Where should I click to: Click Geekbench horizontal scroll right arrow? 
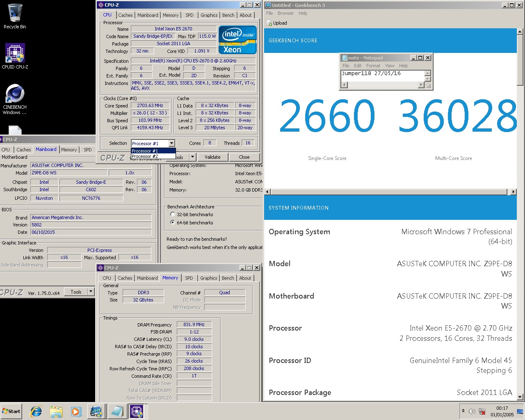click(x=513, y=192)
